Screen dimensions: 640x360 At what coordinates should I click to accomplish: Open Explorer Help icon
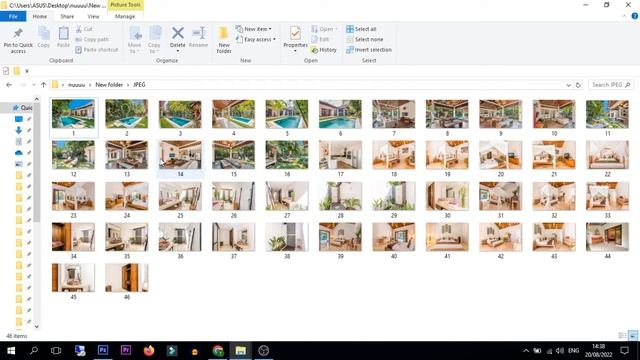click(635, 16)
